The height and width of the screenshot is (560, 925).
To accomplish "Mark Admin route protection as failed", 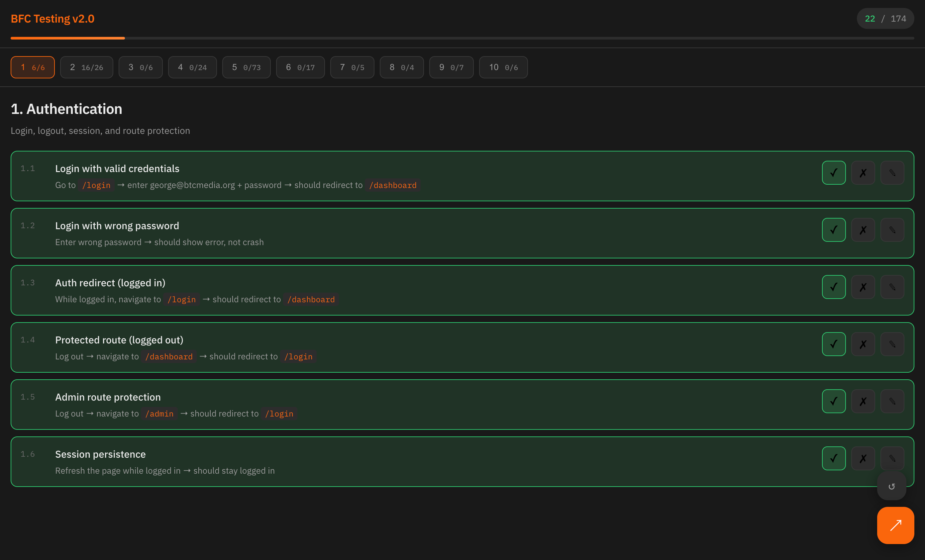I will (863, 401).
